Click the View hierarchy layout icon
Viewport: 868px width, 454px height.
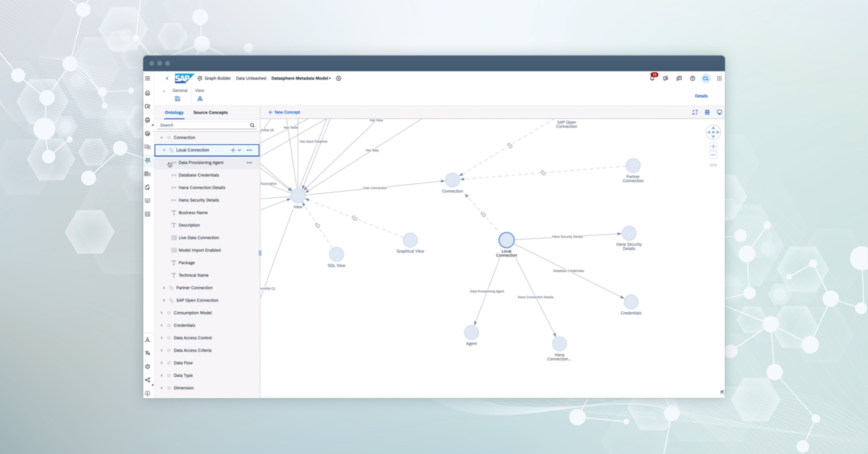click(200, 99)
